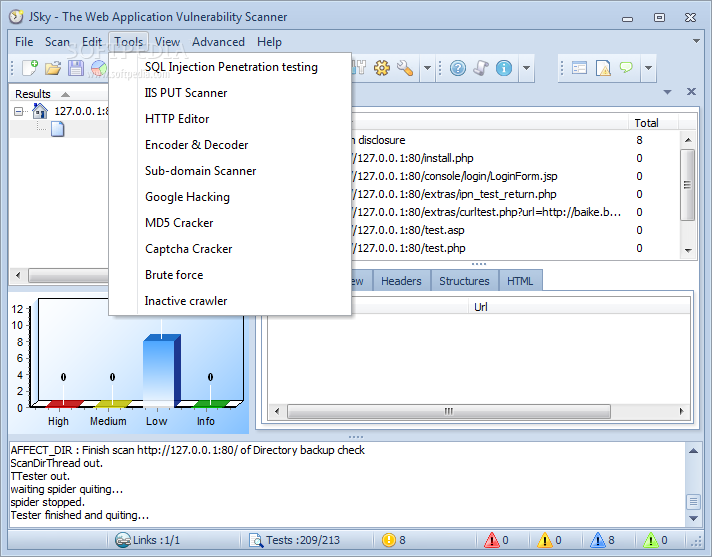Collapse the 127.0.0.1 tree node
The image size is (712, 557).
click(18, 111)
